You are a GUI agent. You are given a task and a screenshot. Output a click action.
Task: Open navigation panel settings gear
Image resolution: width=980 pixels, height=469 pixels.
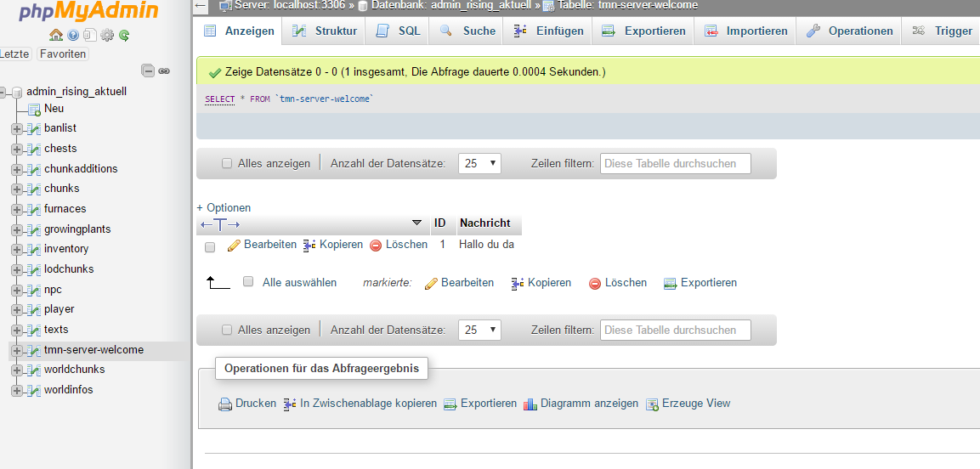click(107, 35)
